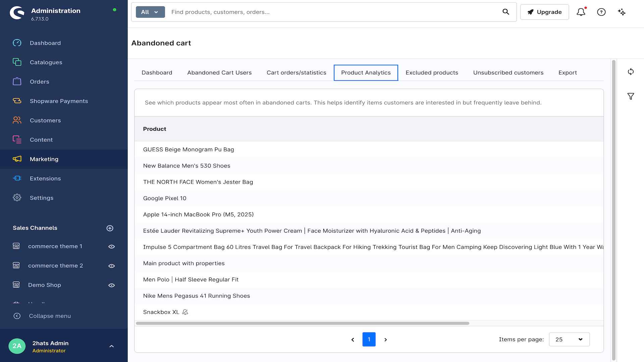Open the Export tab
This screenshot has width=644, height=362.
pos(568,73)
